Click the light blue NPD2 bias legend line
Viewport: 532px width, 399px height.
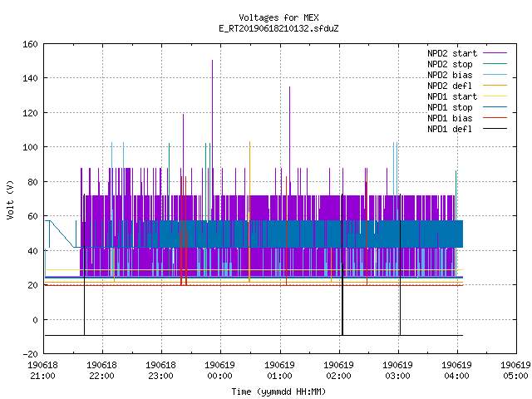click(x=495, y=74)
